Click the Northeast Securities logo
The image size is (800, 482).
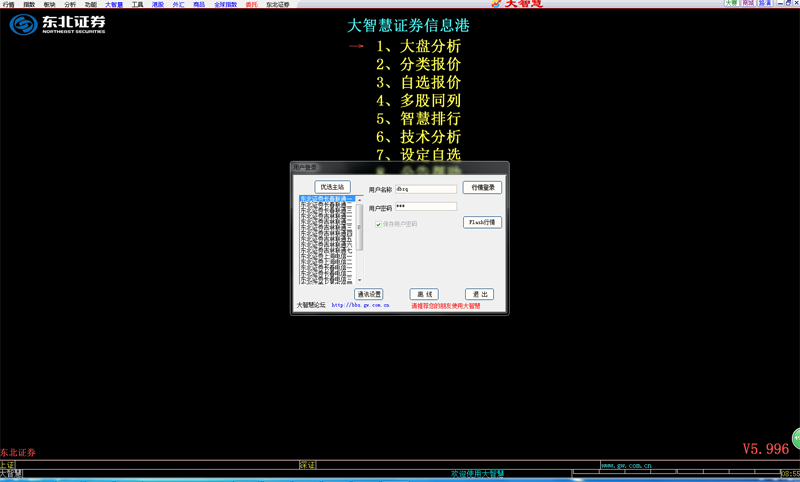[x=57, y=24]
